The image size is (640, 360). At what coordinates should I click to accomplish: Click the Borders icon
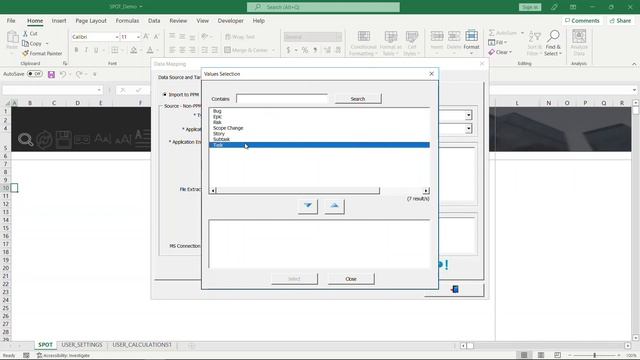point(115,50)
